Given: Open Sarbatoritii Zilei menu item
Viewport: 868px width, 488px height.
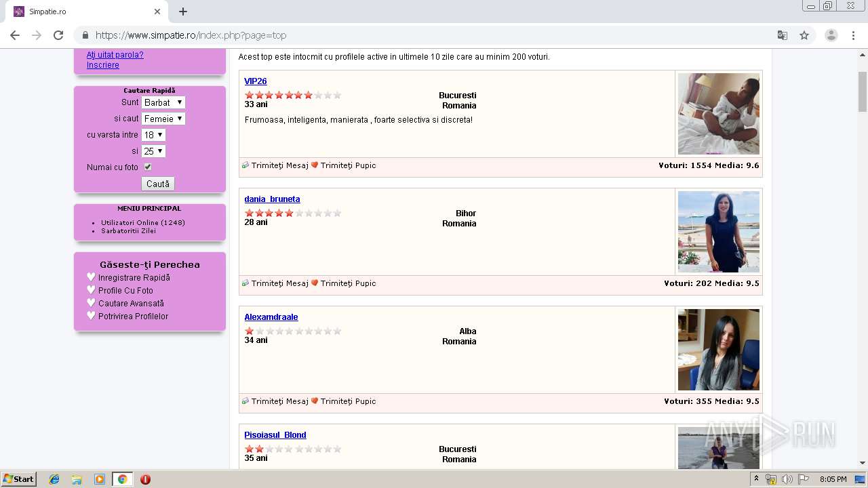Looking at the screenshot, I should click(128, 230).
